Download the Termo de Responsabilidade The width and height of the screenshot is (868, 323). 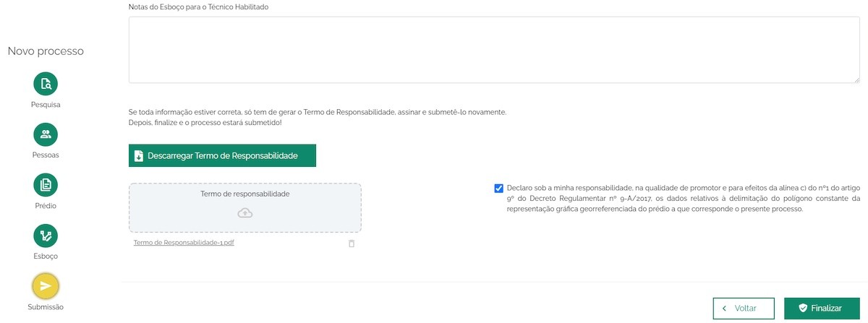[223, 155]
